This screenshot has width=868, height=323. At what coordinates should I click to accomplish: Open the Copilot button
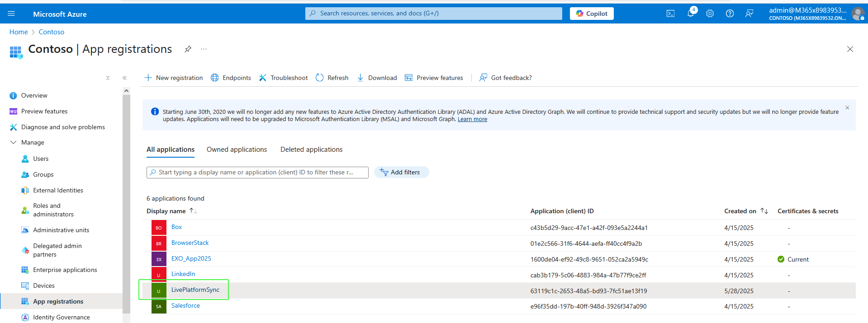click(592, 14)
